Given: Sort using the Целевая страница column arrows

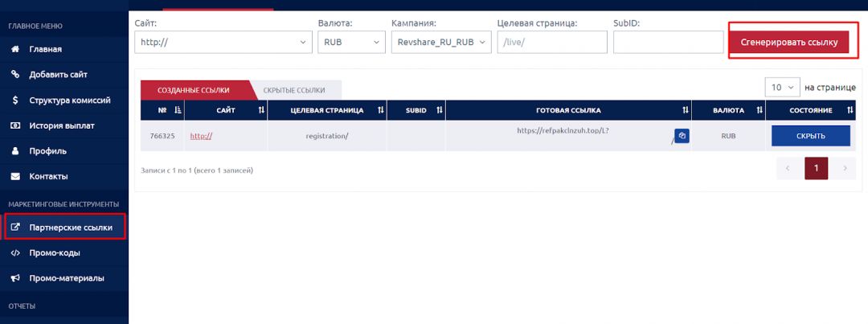Looking at the screenshot, I should point(381,110).
